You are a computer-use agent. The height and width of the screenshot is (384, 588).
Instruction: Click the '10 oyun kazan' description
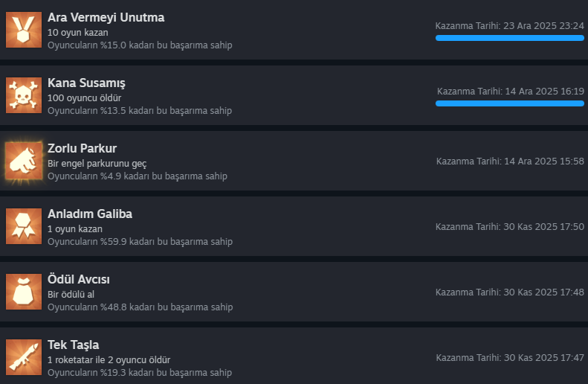point(77,33)
